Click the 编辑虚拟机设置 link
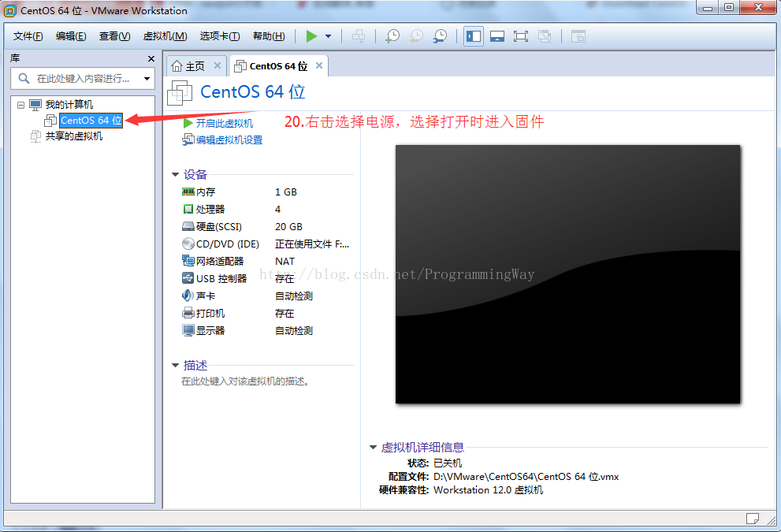This screenshot has height=532, width=781. point(229,140)
